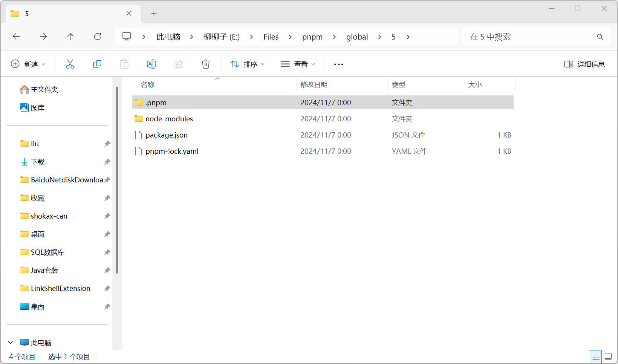
Task: Toggle the 详细信息 details pane
Action: [584, 64]
